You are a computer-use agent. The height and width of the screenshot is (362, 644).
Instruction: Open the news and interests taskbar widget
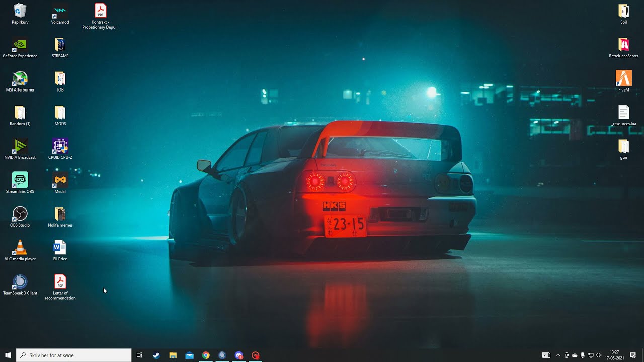[x=546, y=355]
